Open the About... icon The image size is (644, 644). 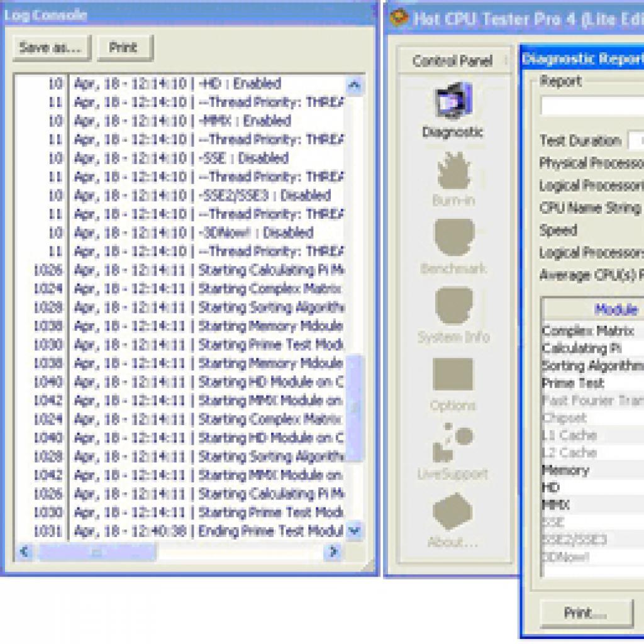453,511
